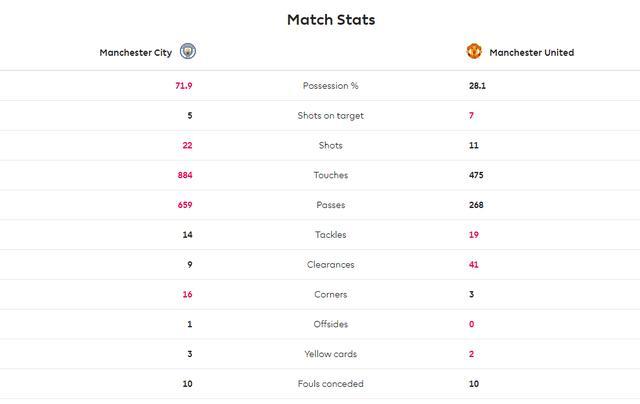This screenshot has width=640, height=404.
Task: Click the Manchester United club crest
Action: [475, 52]
